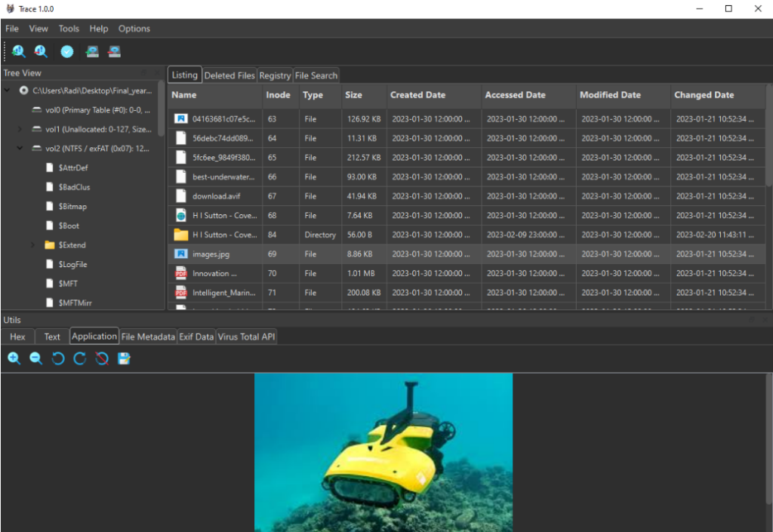Expand the vol1 Unallocated node

click(20, 129)
